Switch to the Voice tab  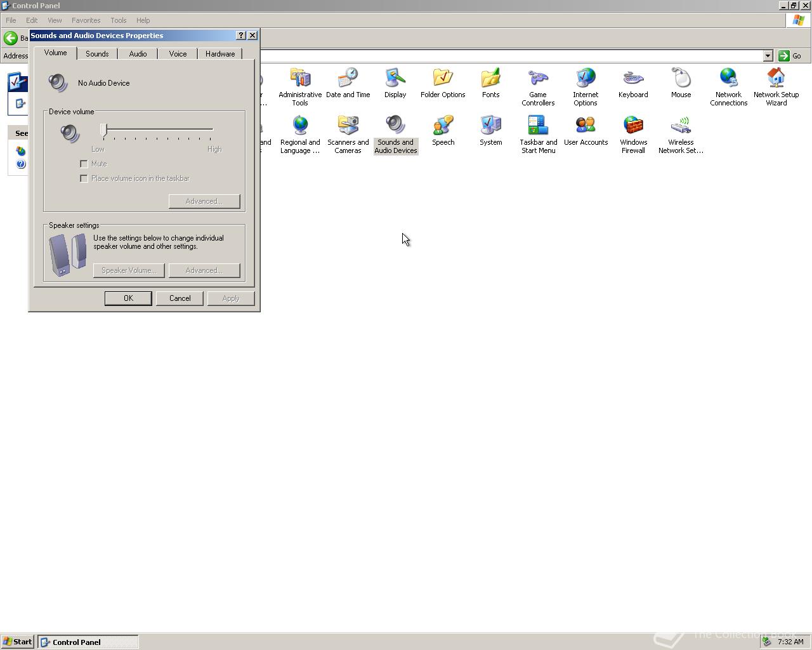(x=178, y=54)
